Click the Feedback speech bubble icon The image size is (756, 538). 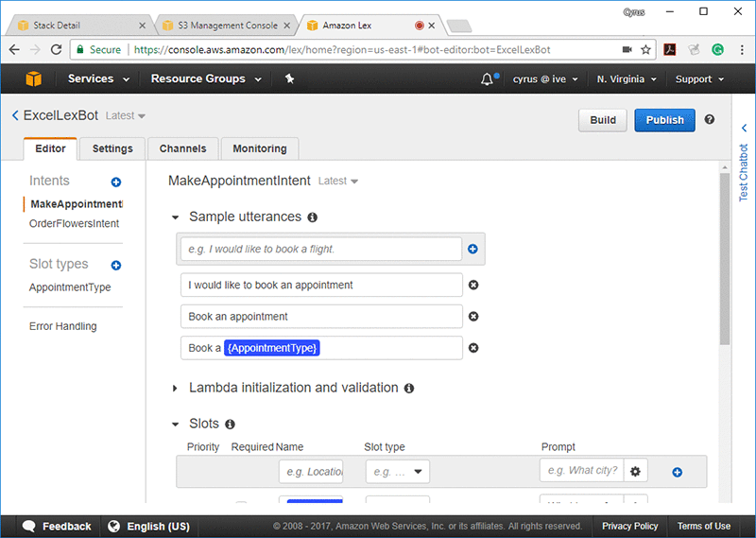pyautogui.click(x=29, y=526)
